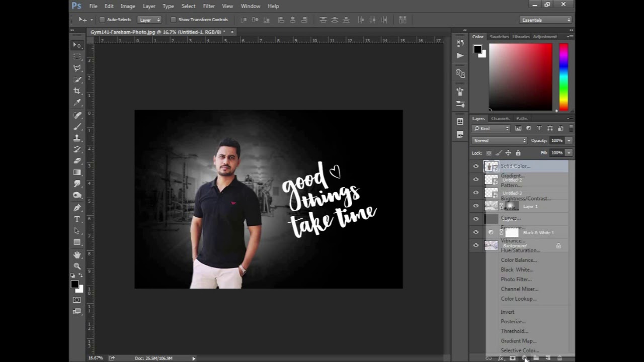Click the Add layer style fx icon
644x362 pixels.
pyautogui.click(x=501, y=358)
